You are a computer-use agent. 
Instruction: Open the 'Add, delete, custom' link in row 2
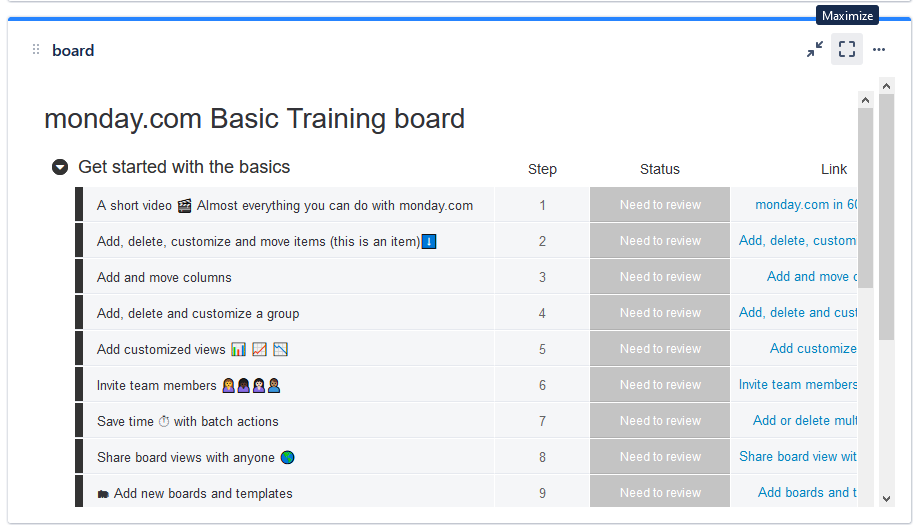point(798,240)
